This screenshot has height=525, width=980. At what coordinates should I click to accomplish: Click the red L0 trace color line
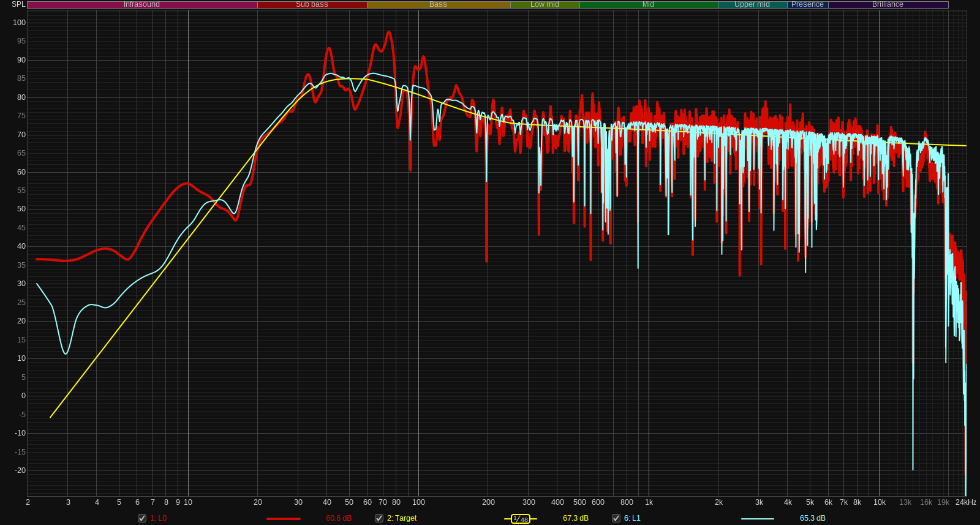(x=284, y=519)
